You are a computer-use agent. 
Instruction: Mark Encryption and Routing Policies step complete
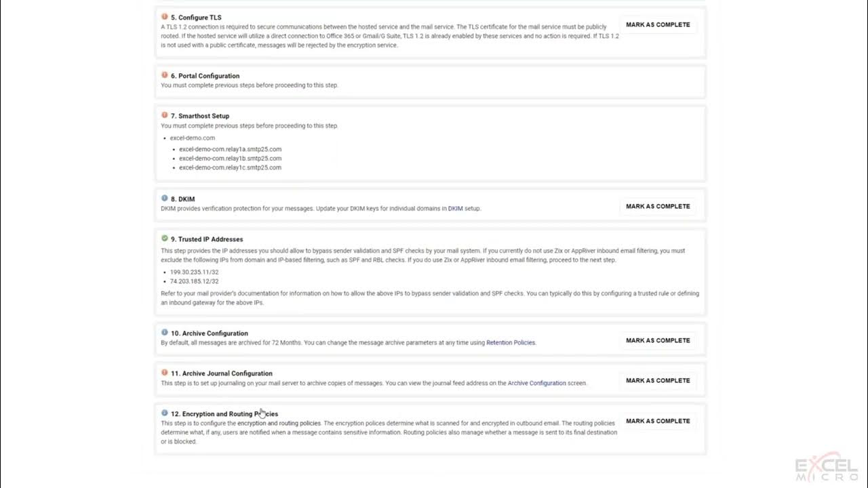point(658,422)
